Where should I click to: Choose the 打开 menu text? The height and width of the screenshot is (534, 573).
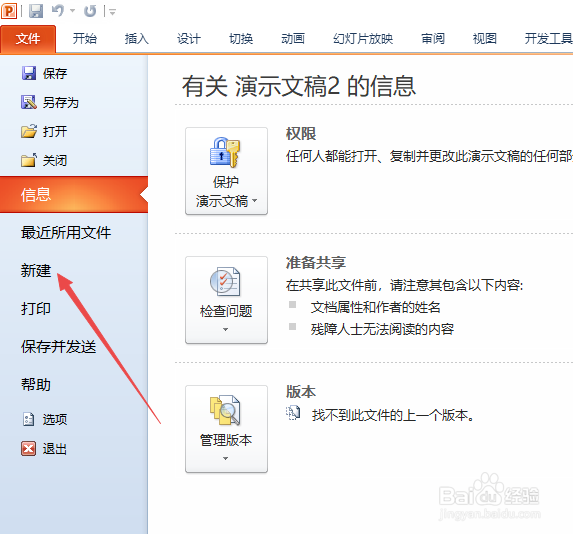(x=55, y=131)
